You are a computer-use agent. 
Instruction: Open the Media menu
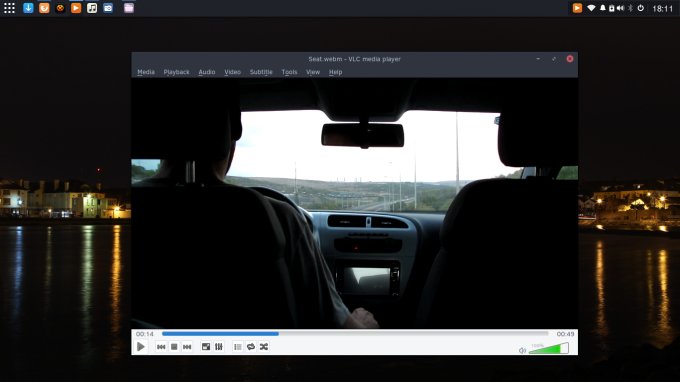point(146,72)
